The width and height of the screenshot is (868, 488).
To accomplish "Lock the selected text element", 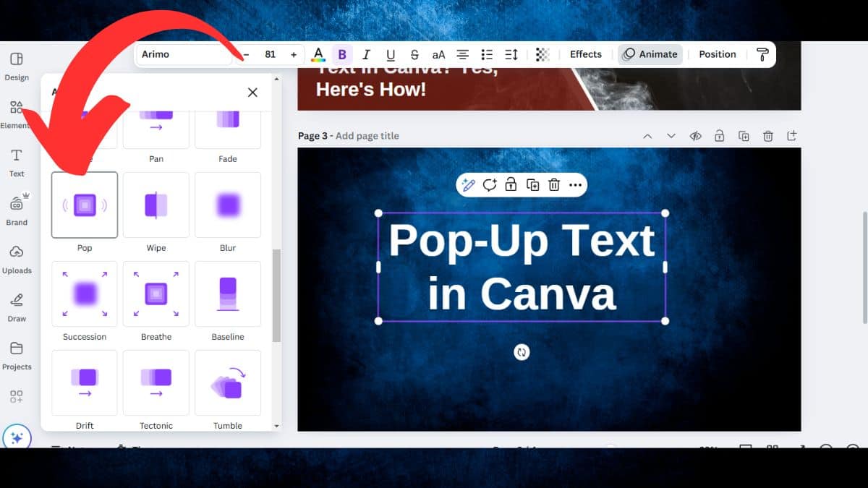I will tap(511, 184).
